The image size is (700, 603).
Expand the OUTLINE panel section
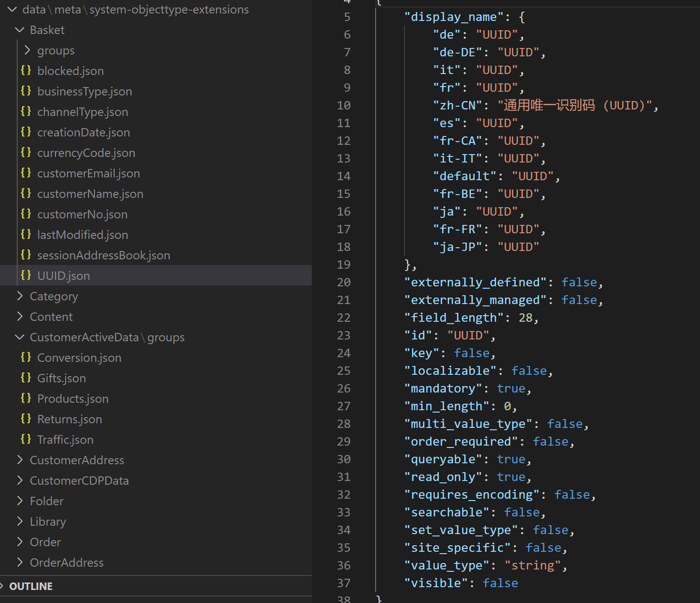pyautogui.click(x=156, y=586)
